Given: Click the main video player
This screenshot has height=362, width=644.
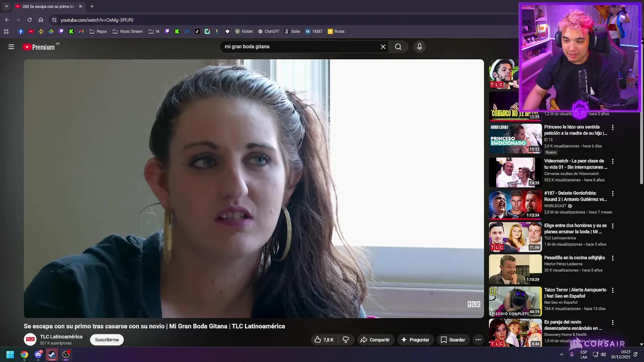Looking at the screenshot, I should point(254,189).
